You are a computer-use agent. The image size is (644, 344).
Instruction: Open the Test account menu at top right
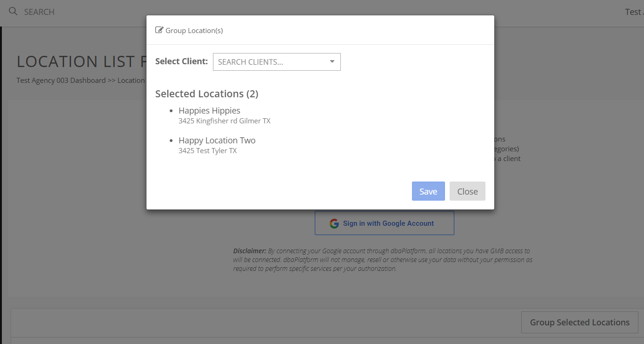click(633, 12)
